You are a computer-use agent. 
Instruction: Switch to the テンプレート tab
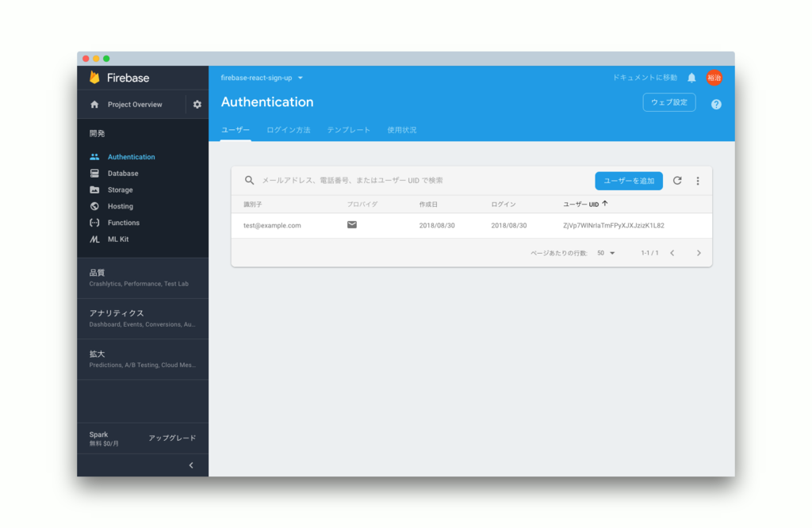pos(349,130)
